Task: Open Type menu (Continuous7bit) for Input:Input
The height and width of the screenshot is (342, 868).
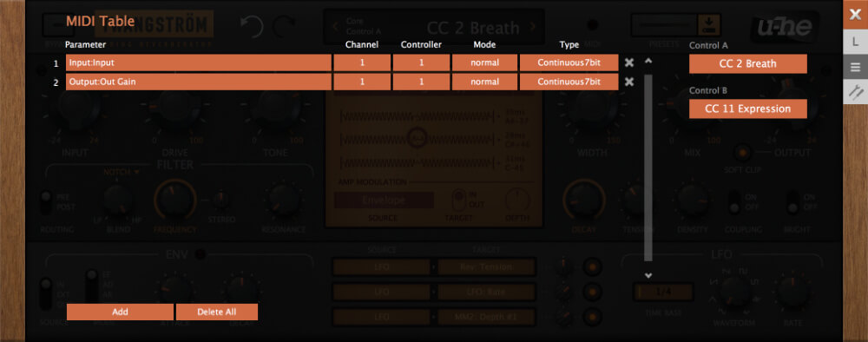Action: [569, 63]
